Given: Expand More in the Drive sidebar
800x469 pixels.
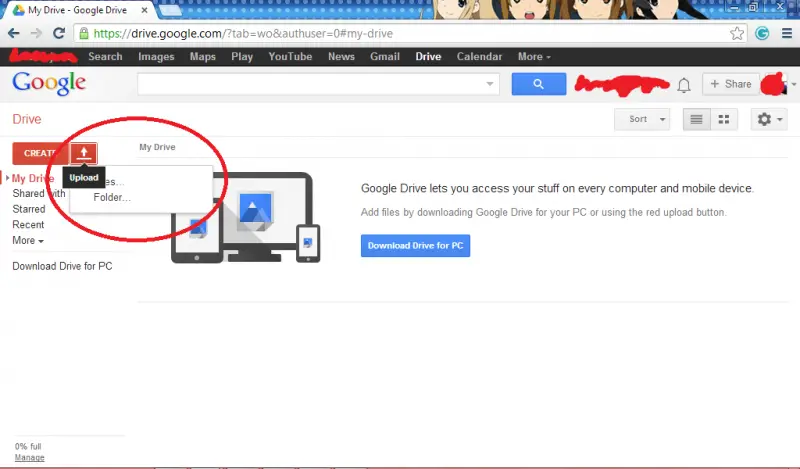Looking at the screenshot, I should point(28,240).
